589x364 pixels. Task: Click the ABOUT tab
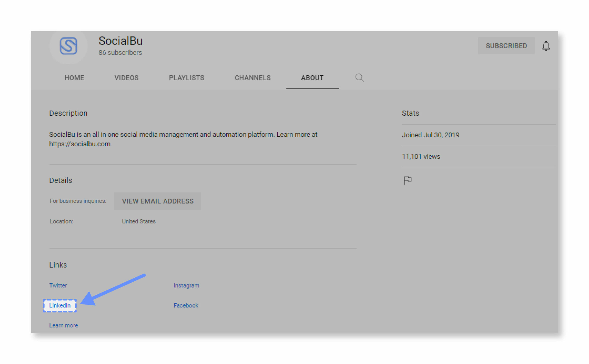point(312,78)
